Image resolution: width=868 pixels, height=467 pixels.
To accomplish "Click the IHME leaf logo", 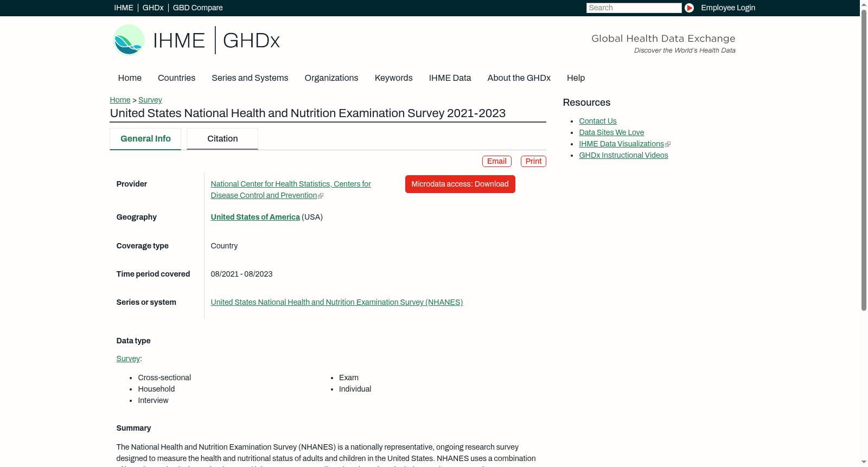I will tap(129, 40).
